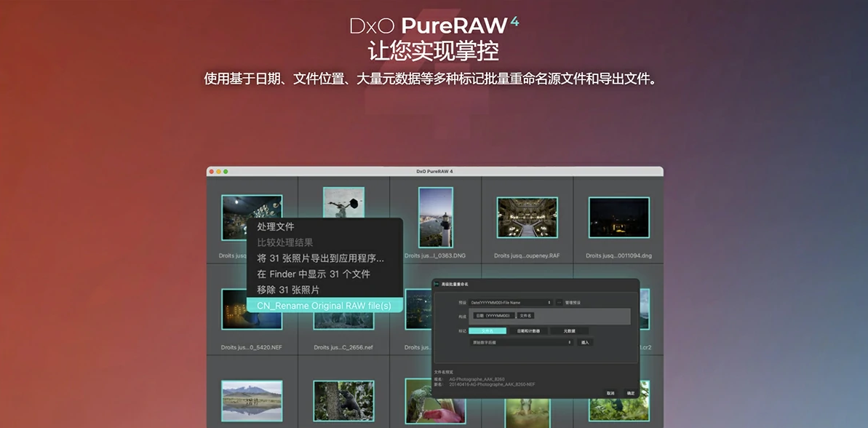The image size is (868, 428).
Task: Select the 文件名 token in the 构成 field
Action: pos(526,316)
